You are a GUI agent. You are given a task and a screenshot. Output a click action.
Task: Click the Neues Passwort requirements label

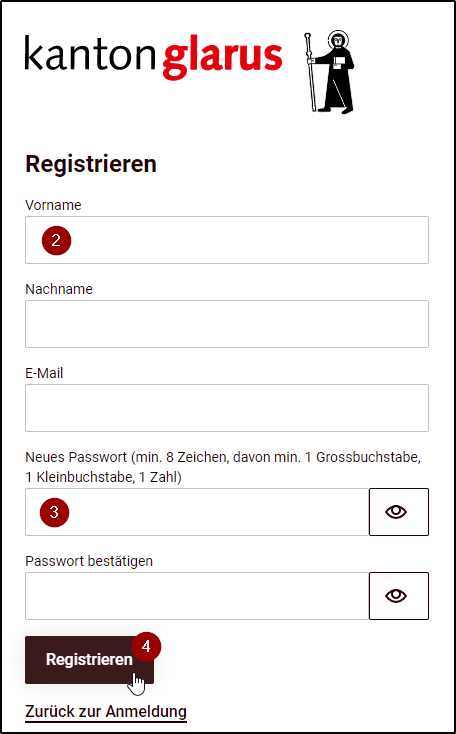pos(223,468)
